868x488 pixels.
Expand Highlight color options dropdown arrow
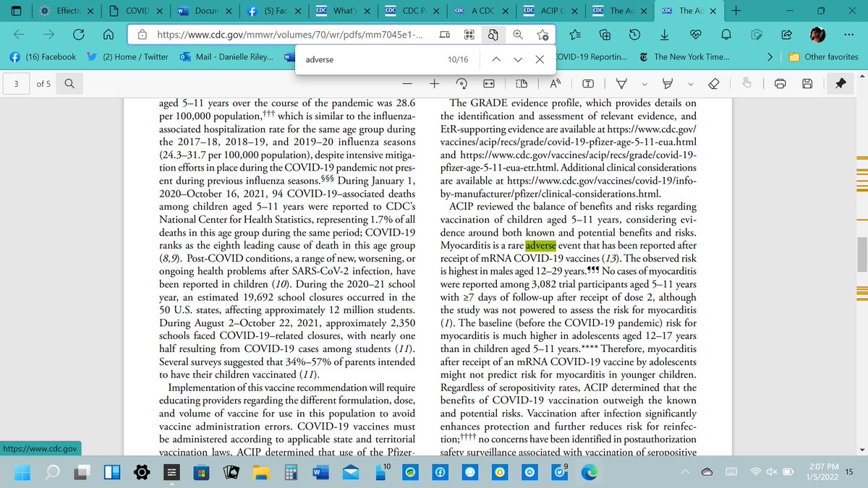tap(689, 85)
